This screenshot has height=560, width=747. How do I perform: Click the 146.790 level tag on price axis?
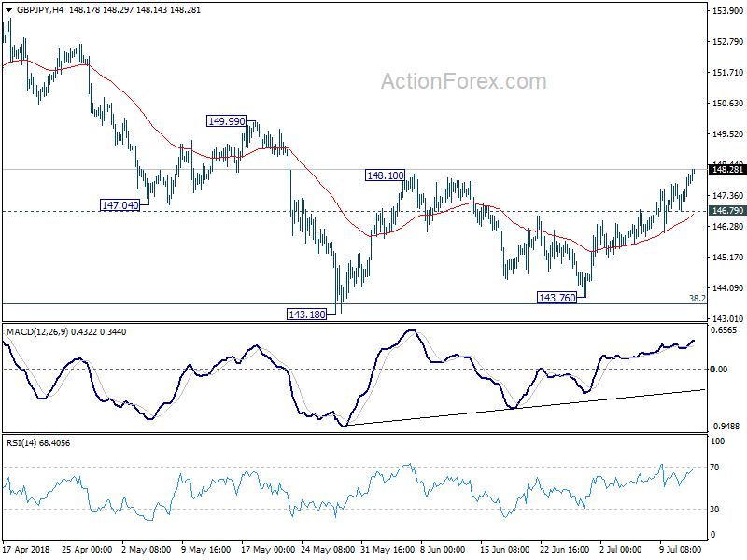[727, 211]
